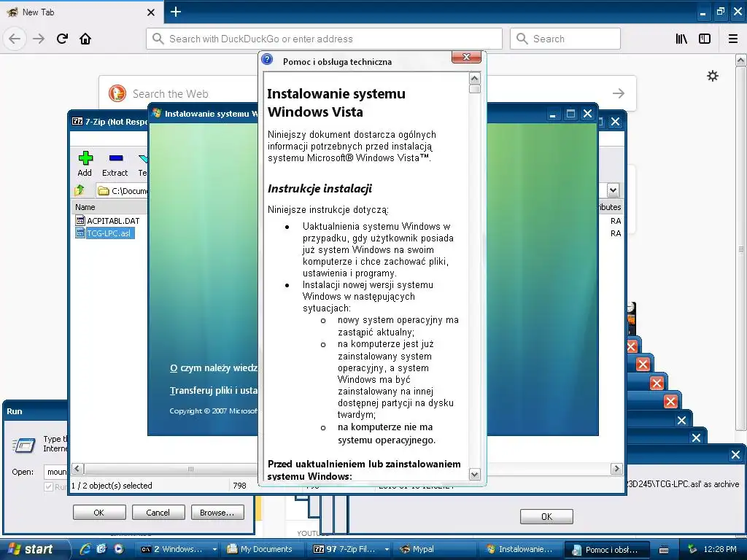Open the on-screen keyboard tray icon
The height and width of the screenshot is (560, 747).
(664, 550)
